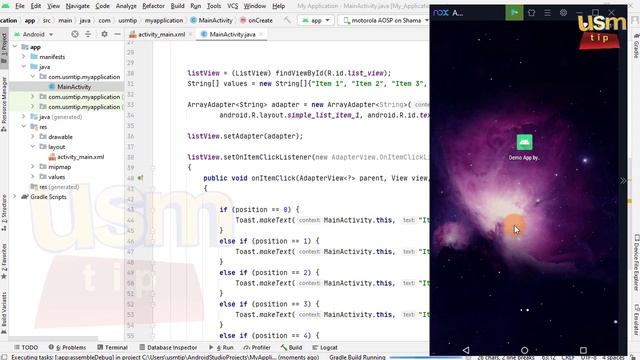Open the TODO tool window
The width and height of the screenshot is (640, 360).
click(x=26, y=347)
